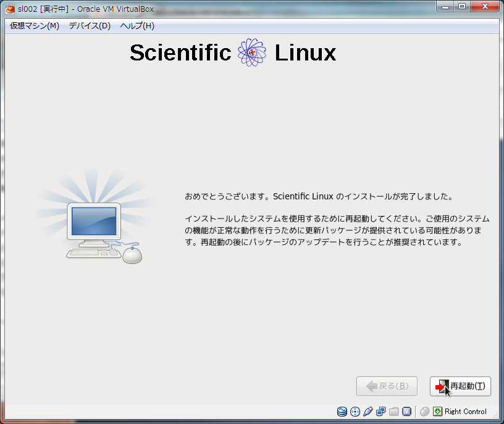Click the VirtualBox window title bar icon

pos(10,9)
